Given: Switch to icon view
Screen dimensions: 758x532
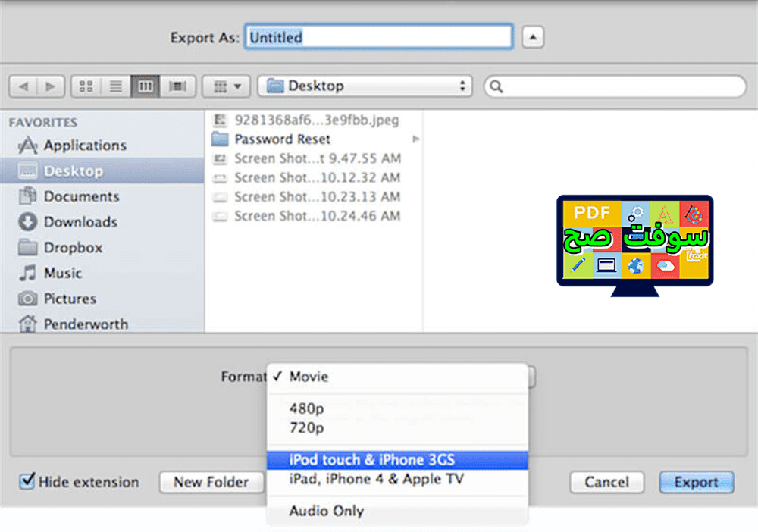Looking at the screenshot, I should pos(86,86).
